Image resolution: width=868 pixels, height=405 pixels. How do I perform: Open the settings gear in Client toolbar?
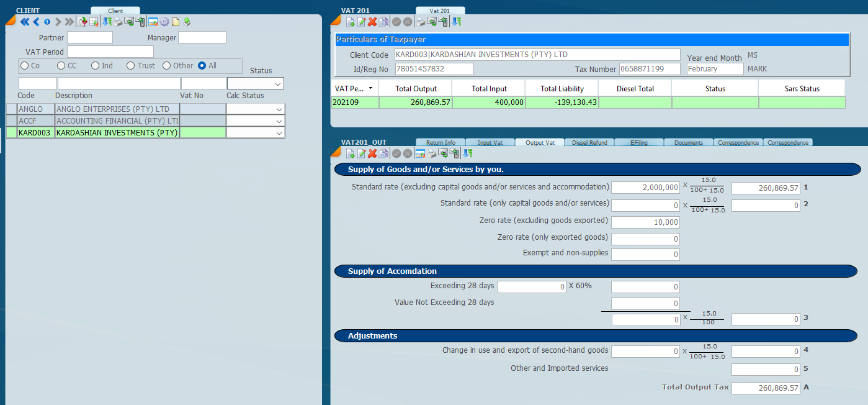(x=164, y=22)
